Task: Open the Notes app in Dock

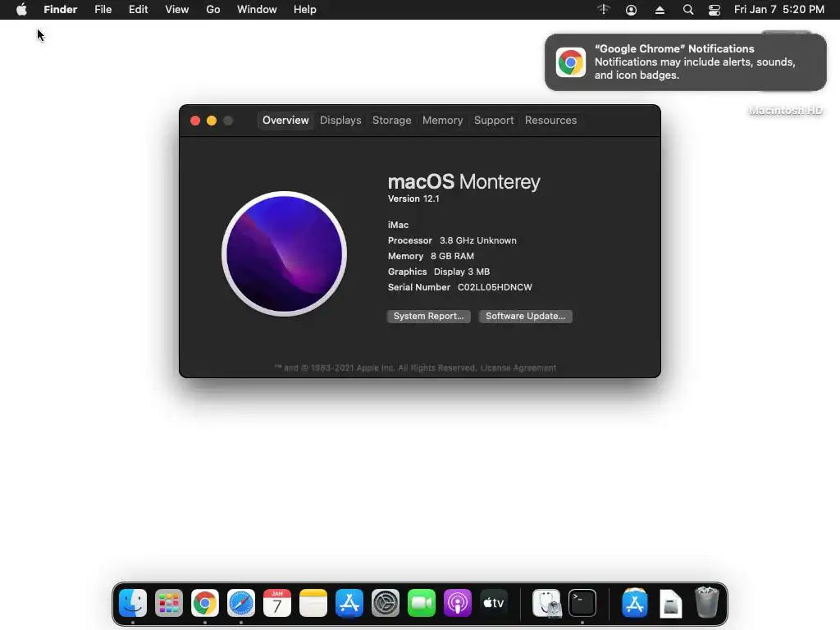Action: (x=313, y=603)
